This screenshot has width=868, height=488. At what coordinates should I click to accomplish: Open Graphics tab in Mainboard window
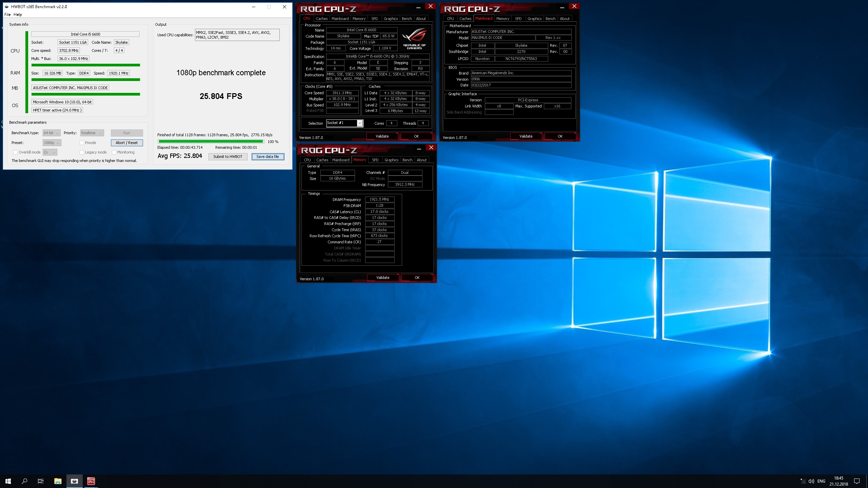(x=534, y=19)
